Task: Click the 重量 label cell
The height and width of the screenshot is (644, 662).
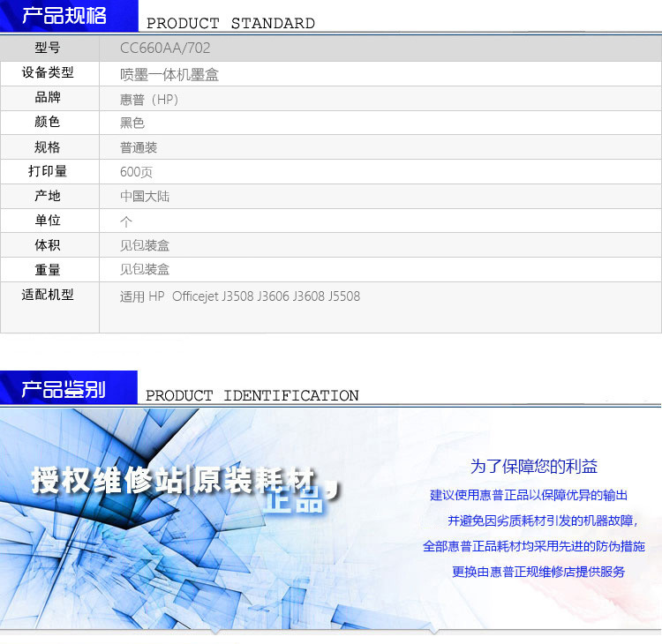Action: 49,270
